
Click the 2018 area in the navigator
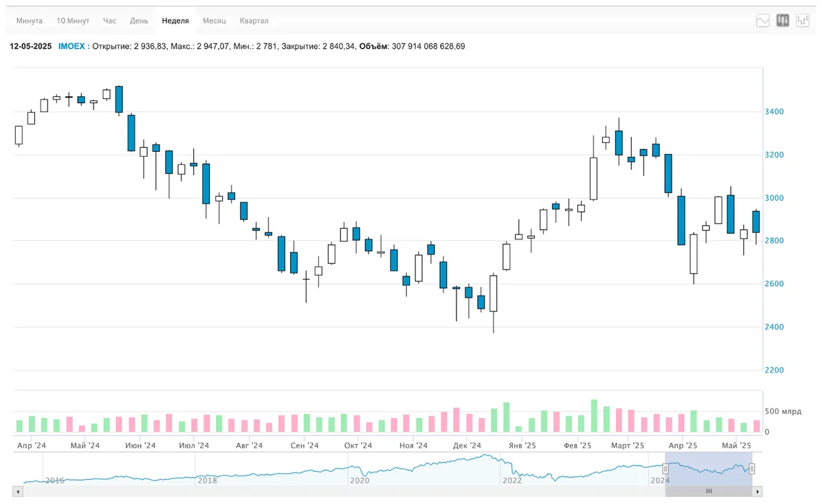tap(208, 481)
